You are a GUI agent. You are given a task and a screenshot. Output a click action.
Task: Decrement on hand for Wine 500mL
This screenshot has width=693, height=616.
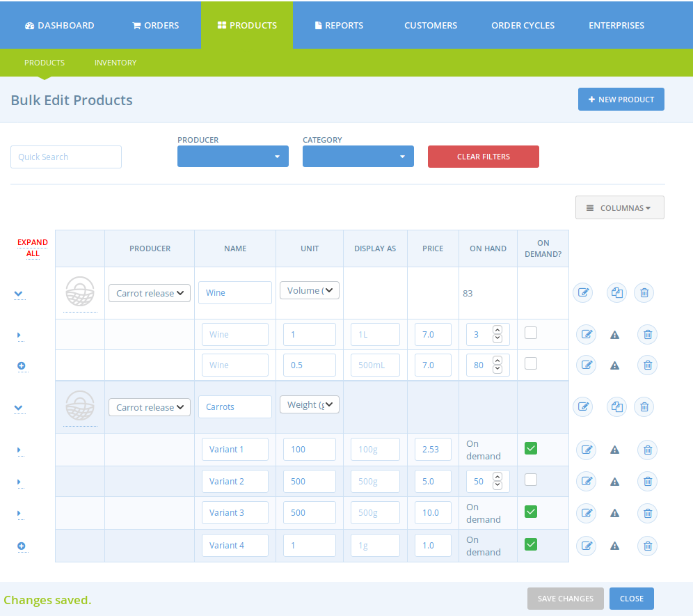[497, 369]
